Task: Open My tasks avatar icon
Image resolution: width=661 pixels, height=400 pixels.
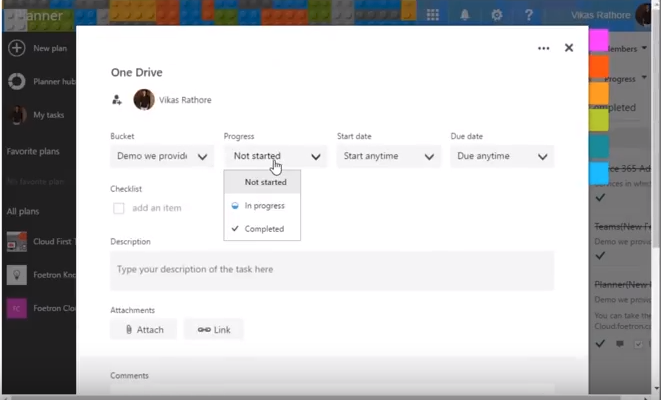Action: pyautogui.click(x=17, y=115)
